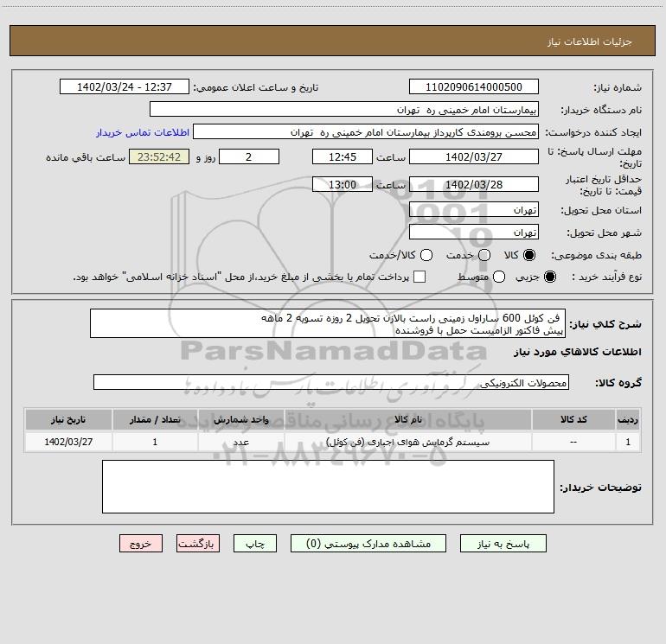Click the days remaining field showing 2
Image resolution: width=666 pixels, height=644 pixels.
(249, 156)
